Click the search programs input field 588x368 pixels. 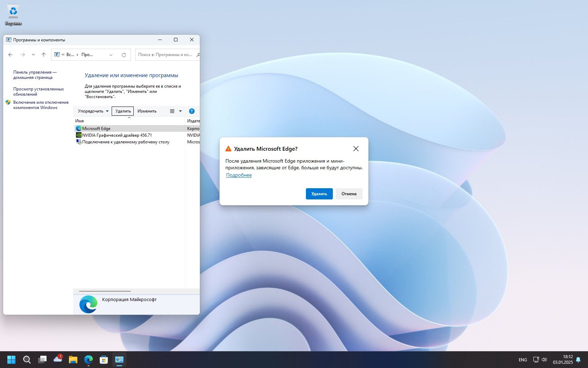pyautogui.click(x=165, y=55)
